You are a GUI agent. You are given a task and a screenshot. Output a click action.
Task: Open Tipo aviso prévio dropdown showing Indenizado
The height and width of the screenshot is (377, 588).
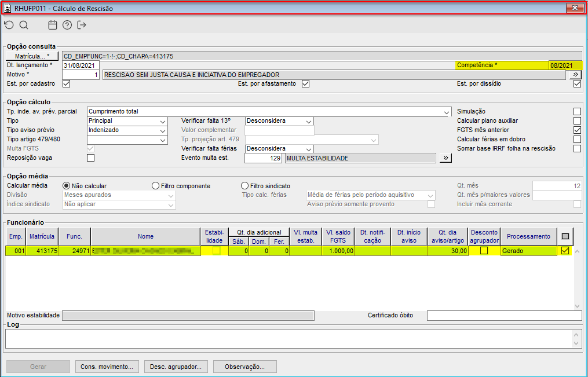pyautogui.click(x=162, y=130)
